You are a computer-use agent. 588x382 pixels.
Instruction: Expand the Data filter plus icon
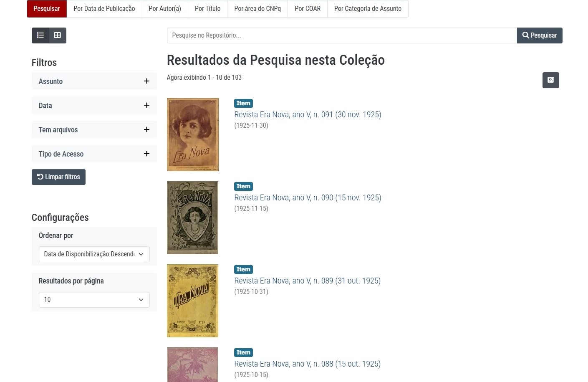pos(146,106)
